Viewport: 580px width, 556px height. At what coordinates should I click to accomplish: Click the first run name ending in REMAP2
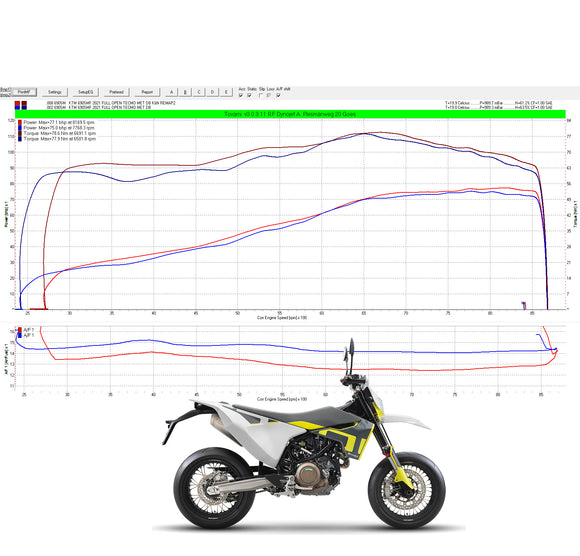point(111,103)
